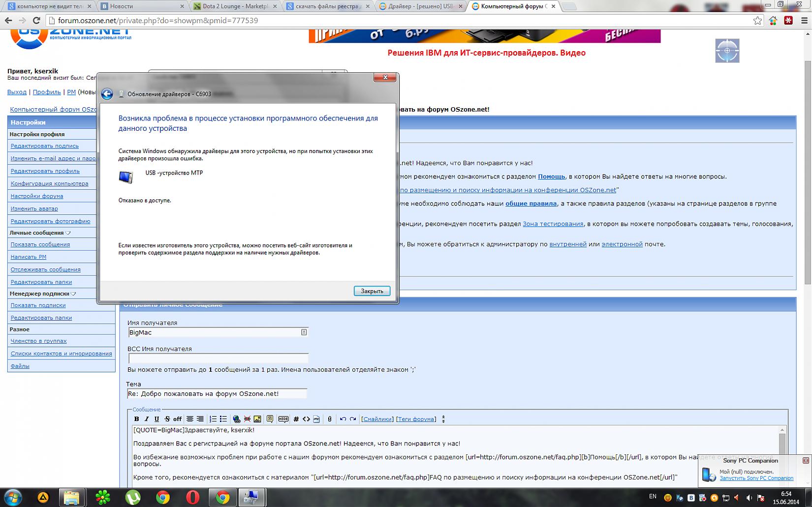
Task: Insert a numbered list
Action: click(x=213, y=419)
